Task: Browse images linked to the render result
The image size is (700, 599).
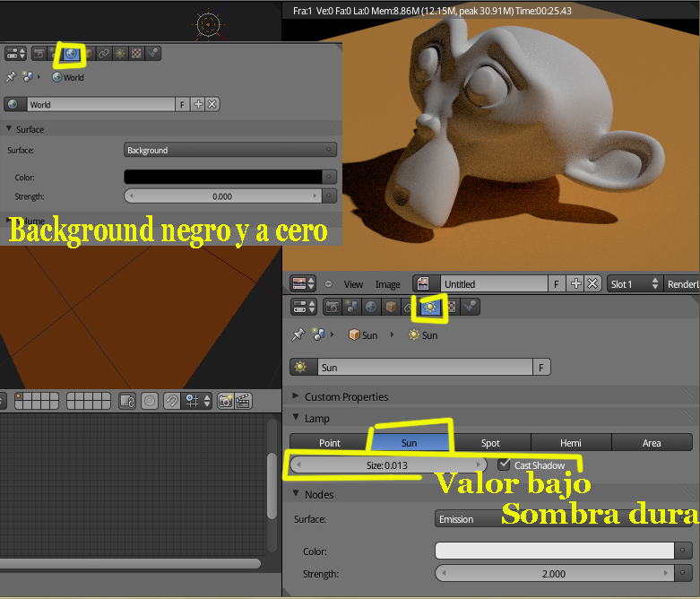Action: point(427,283)
